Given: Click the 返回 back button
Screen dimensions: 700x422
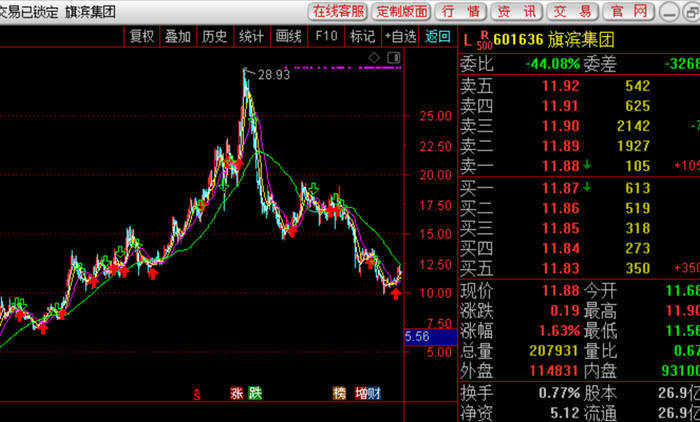Looking at the screenshot, I should [437, 36].
